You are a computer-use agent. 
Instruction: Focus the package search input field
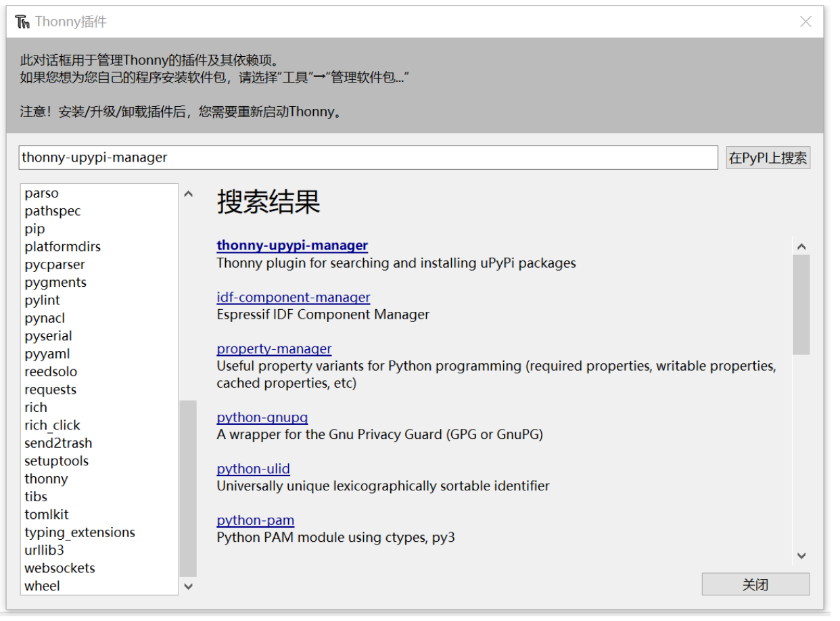[x=367, y=158]
